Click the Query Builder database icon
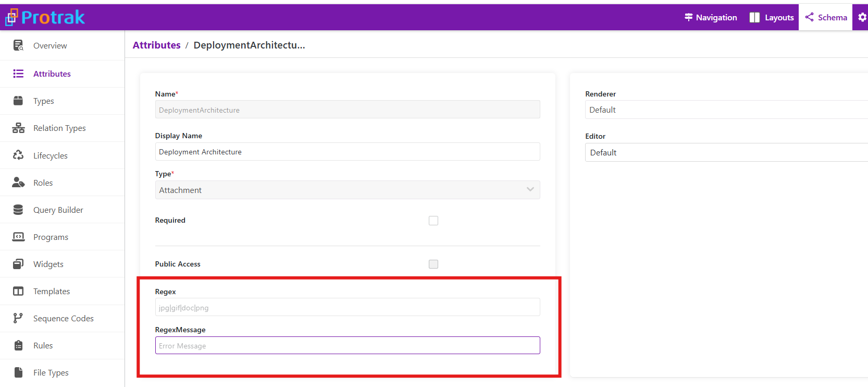 point(18,210)
